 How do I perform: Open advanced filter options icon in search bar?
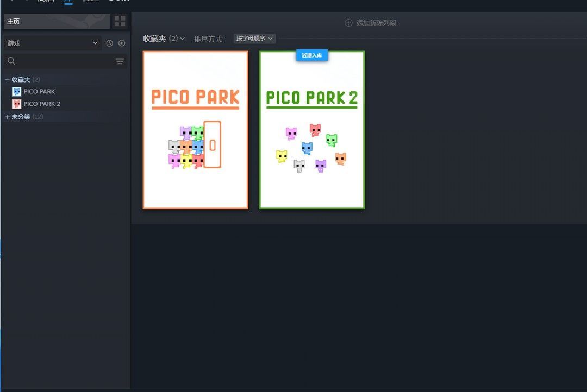click(x=120, y=61)
